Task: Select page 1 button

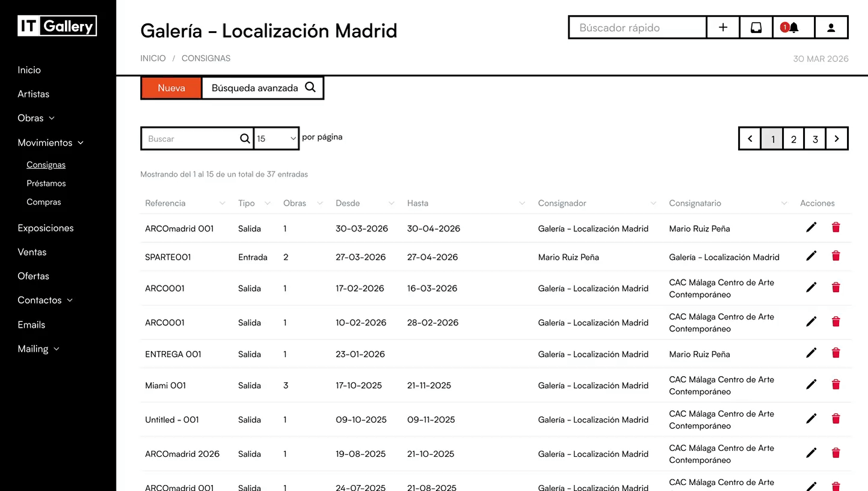Action: pos(772,139)
